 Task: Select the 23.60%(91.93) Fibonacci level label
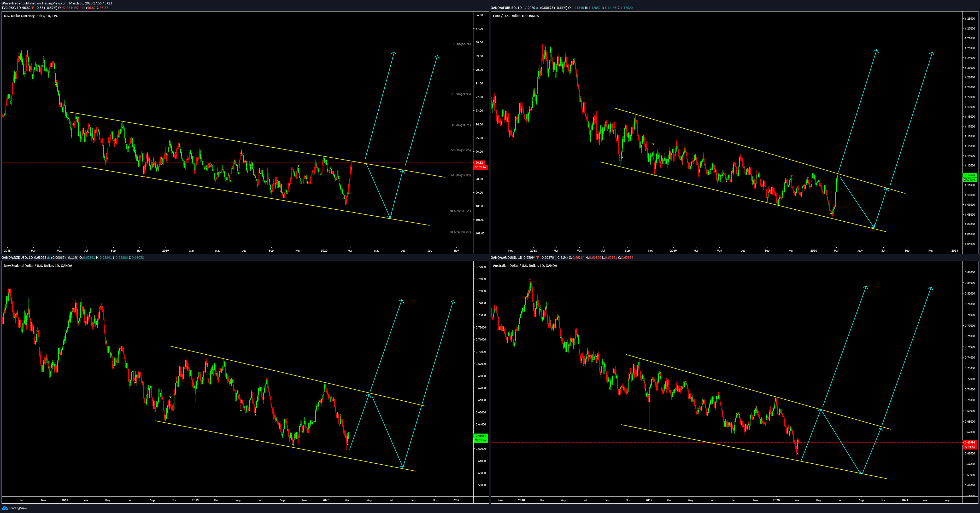461,94
